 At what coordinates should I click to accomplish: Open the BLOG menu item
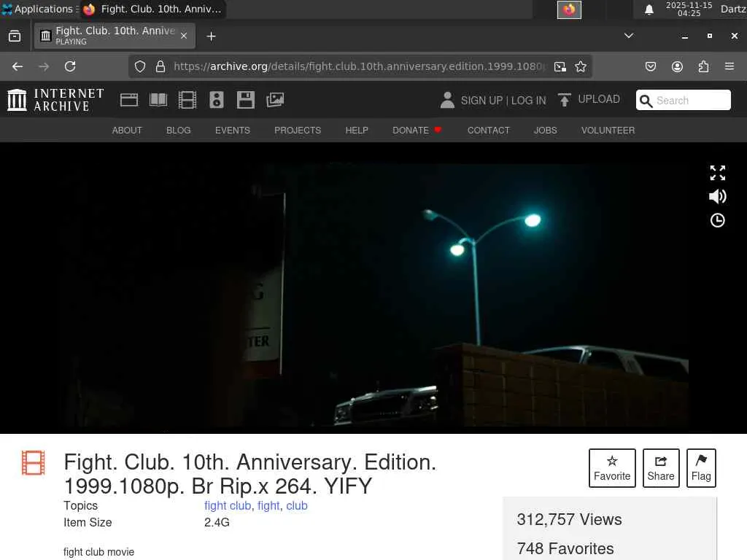(x=178, y=131)
